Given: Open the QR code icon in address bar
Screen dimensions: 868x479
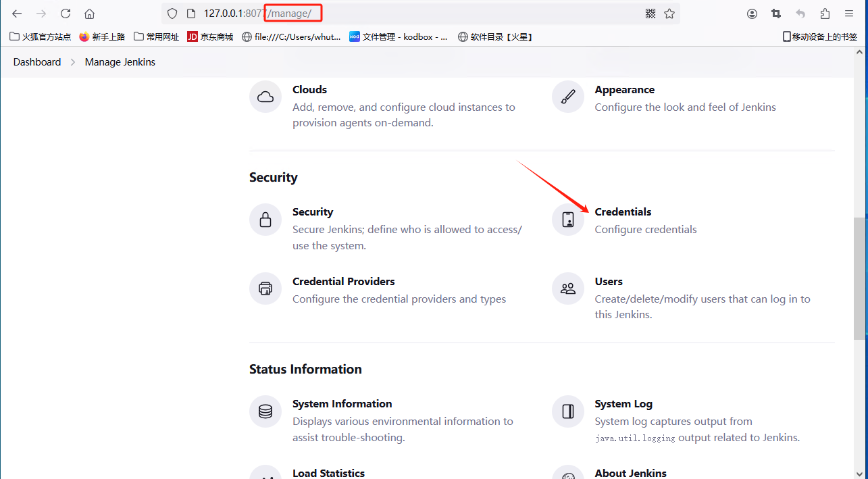Looking at the screenshot, I should pyautogui.click(x=650, y=14).
